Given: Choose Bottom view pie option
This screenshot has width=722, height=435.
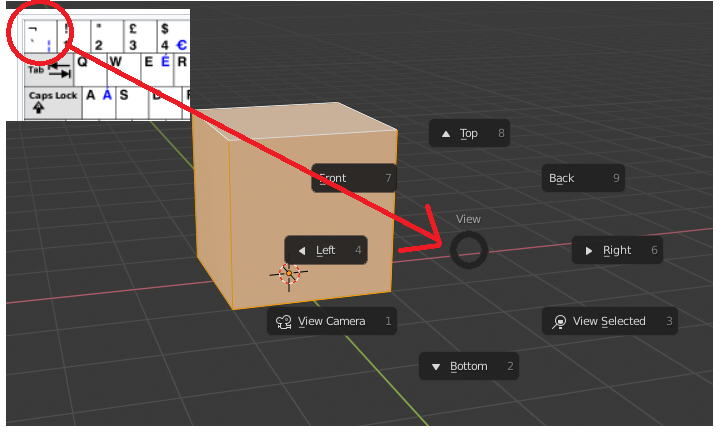Looking at the screenshot, I should (x=469, y=366).
